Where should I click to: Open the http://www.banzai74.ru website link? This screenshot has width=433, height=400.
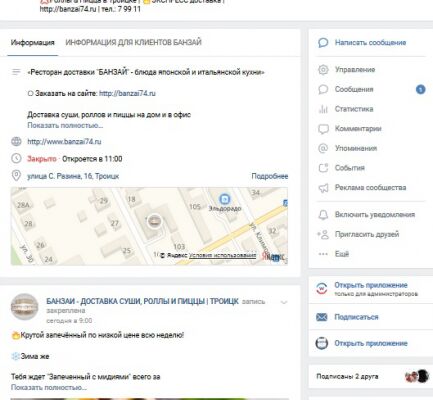coord(64,142)
